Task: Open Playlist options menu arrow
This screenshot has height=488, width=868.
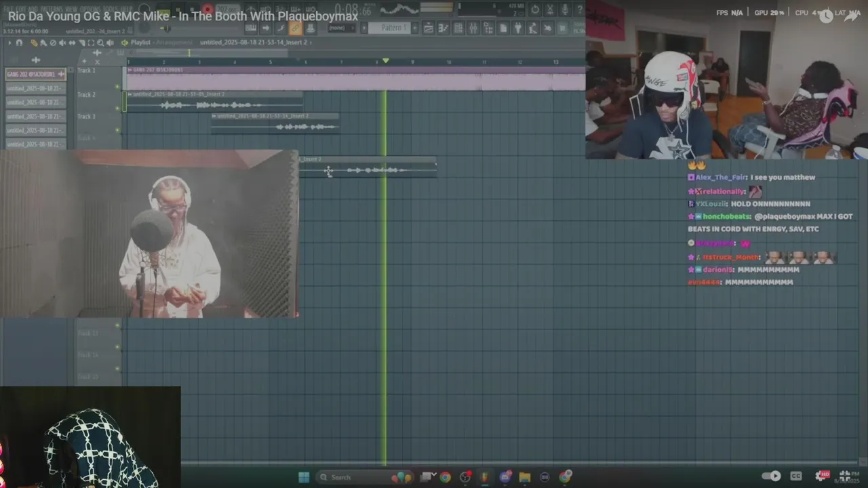Action: coord(9,43)
